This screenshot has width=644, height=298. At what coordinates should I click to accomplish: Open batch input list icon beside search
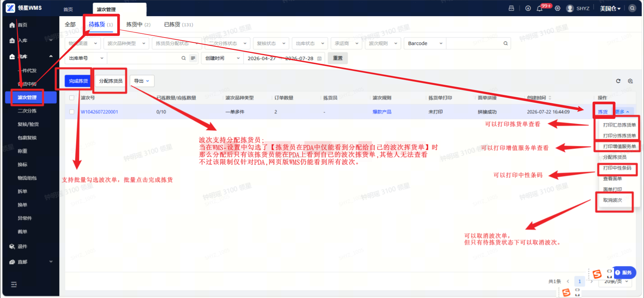click(x=193, y=58)
